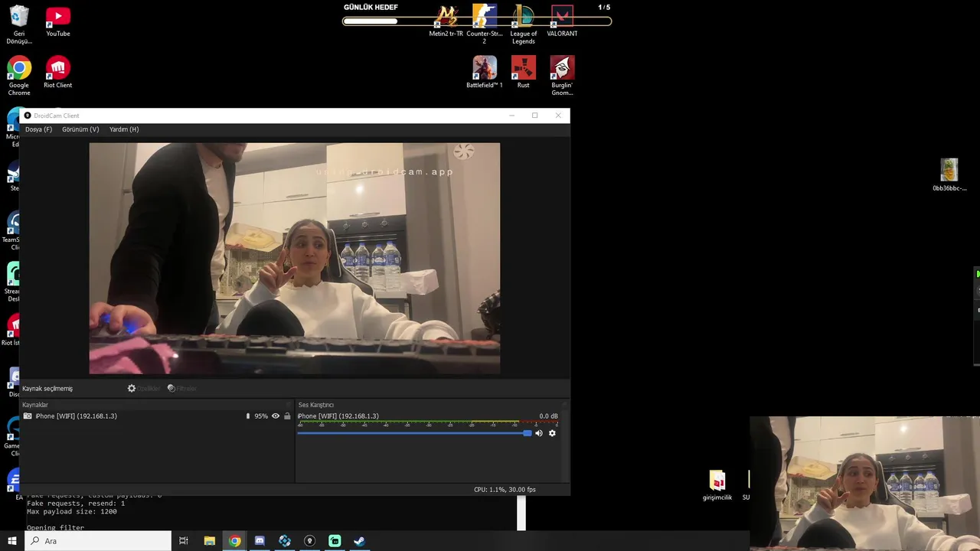Open audio settings gear in Ses Karıştırıcı

[x=552, y=433]
